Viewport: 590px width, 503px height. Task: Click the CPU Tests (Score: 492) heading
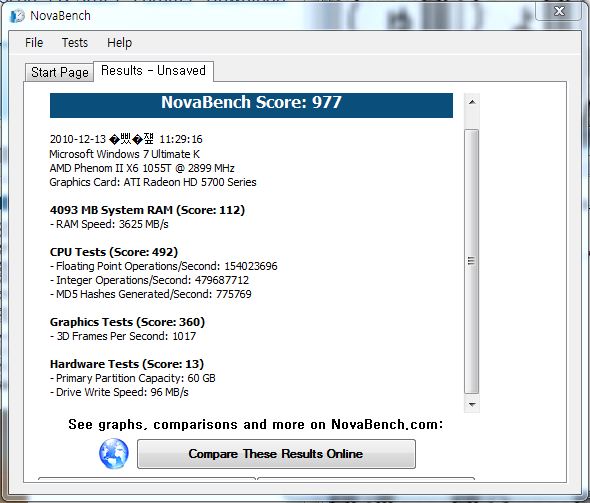(x=114, y=252)
